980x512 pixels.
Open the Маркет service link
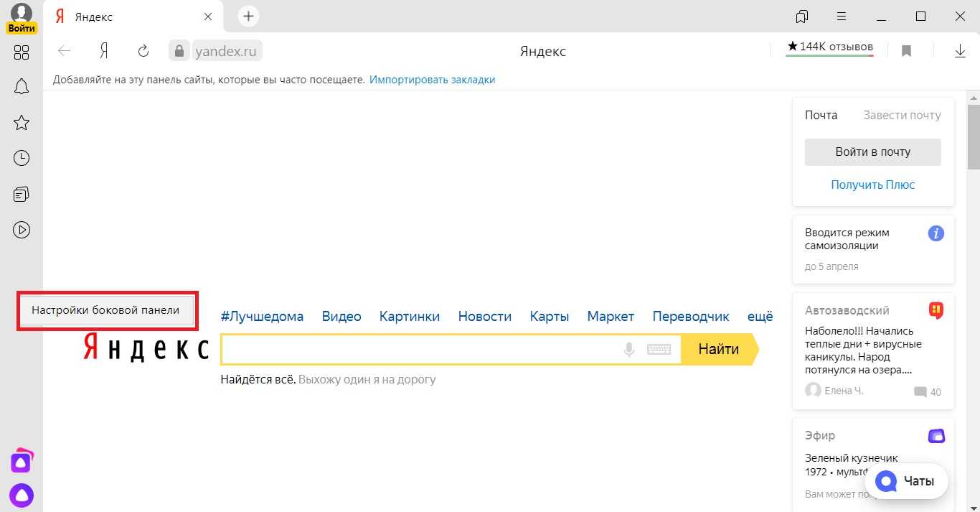611,316
